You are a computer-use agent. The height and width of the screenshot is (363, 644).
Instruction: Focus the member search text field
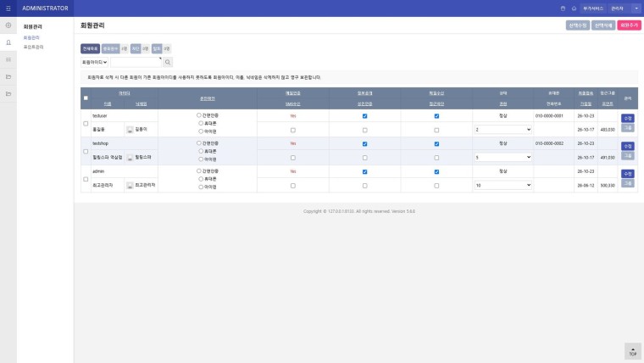(136, 62)
